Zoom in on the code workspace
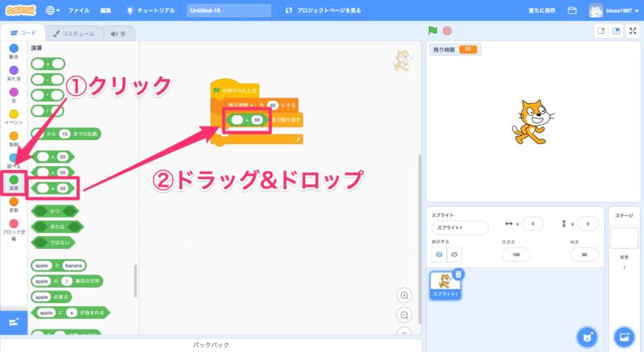Image resolution: width=644 pixels, height=352 pixels. [405, 295]
